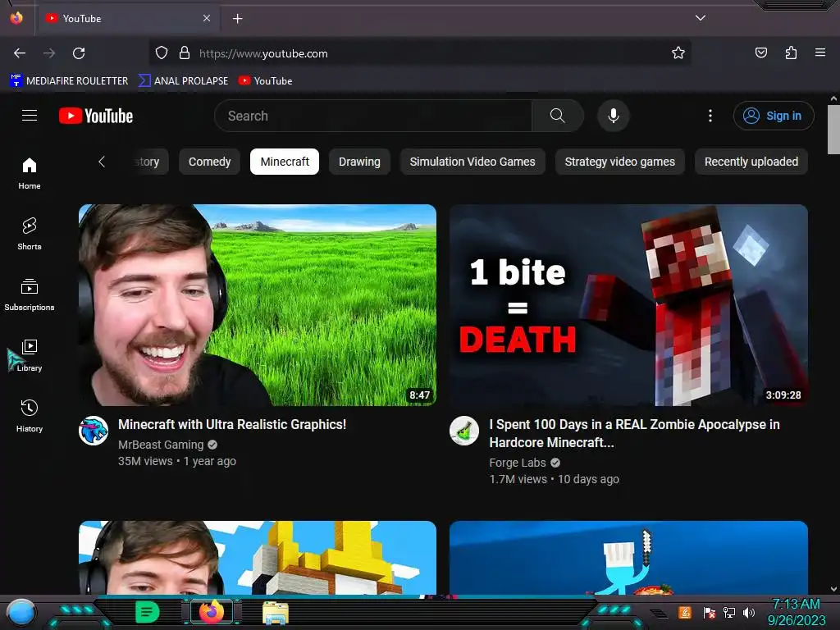Click the site padlock icon
The image size is (840, 630).
(185, 53)
